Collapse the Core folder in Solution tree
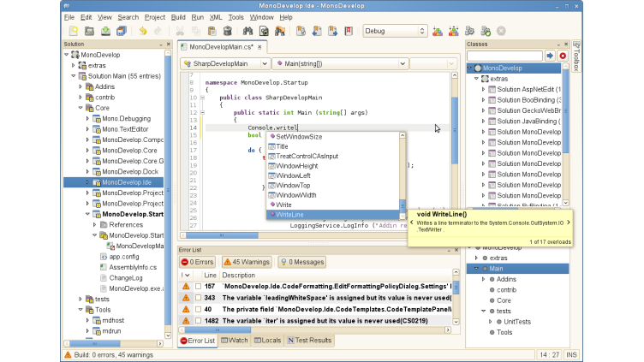Screen dimensions: 644x362 (x=80, y=108)
